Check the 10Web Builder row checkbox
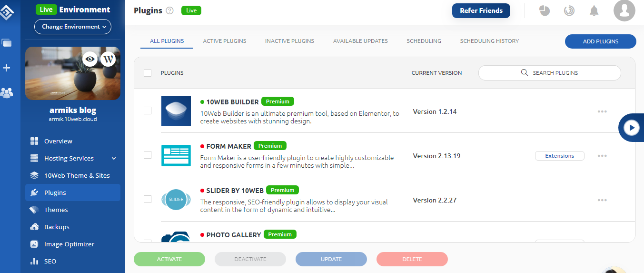644x273 pixels. 148,111
